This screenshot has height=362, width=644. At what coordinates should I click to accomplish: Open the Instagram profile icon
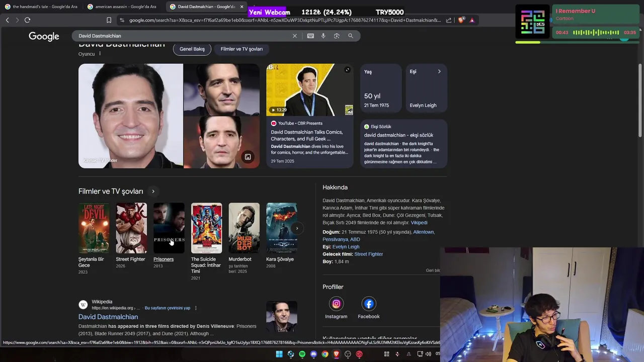[336, 304]
